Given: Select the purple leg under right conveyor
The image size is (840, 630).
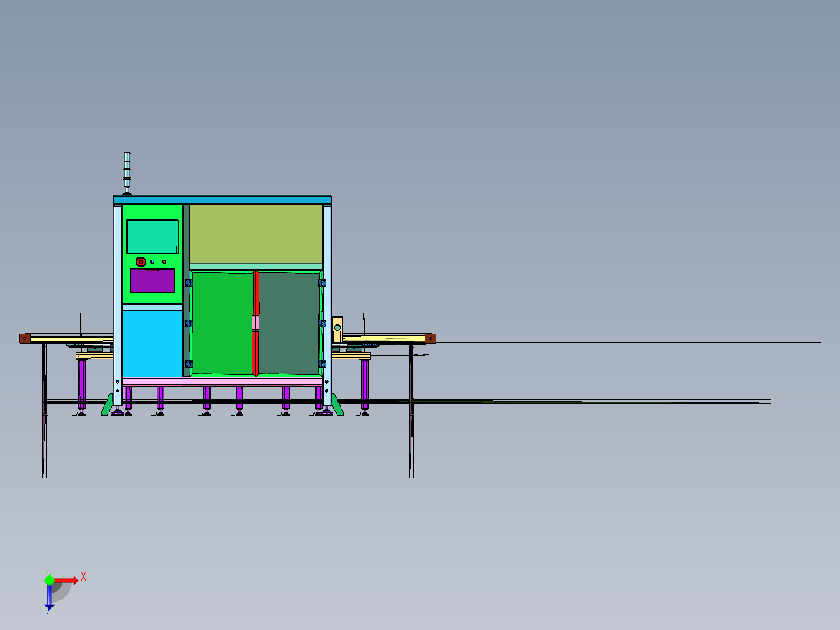Looking at the screenshot, I should click(365, 385).
